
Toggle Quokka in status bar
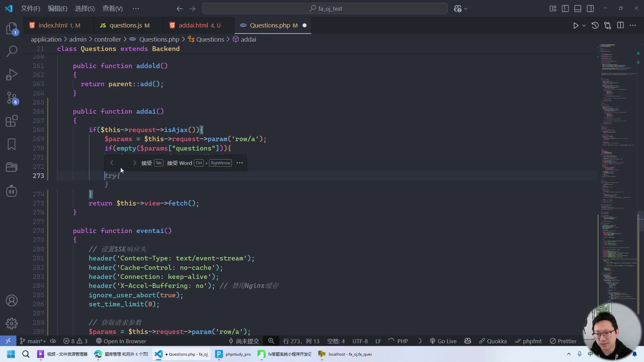point(493,341)
